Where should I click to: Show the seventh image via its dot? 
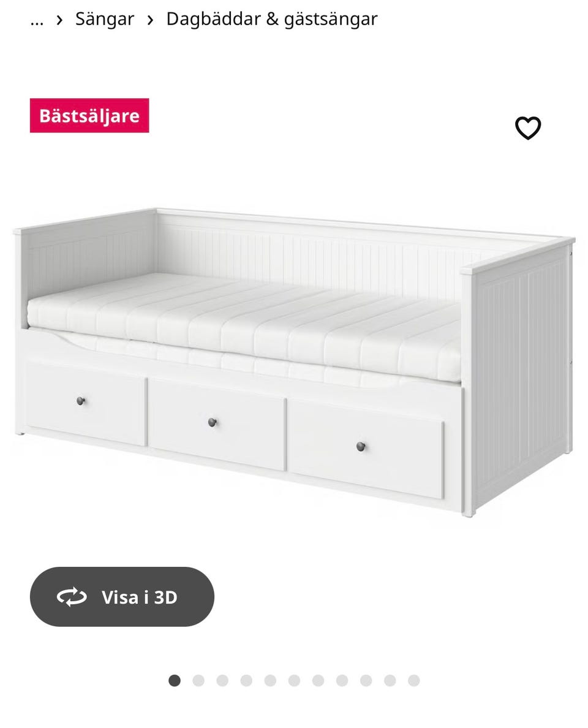click(318, 681)
